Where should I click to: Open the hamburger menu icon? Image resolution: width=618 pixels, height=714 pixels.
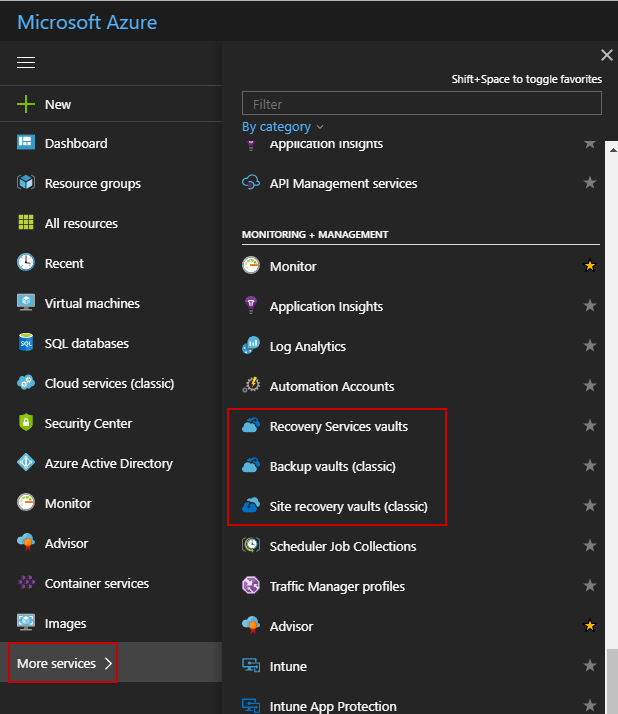pos(26,62)
